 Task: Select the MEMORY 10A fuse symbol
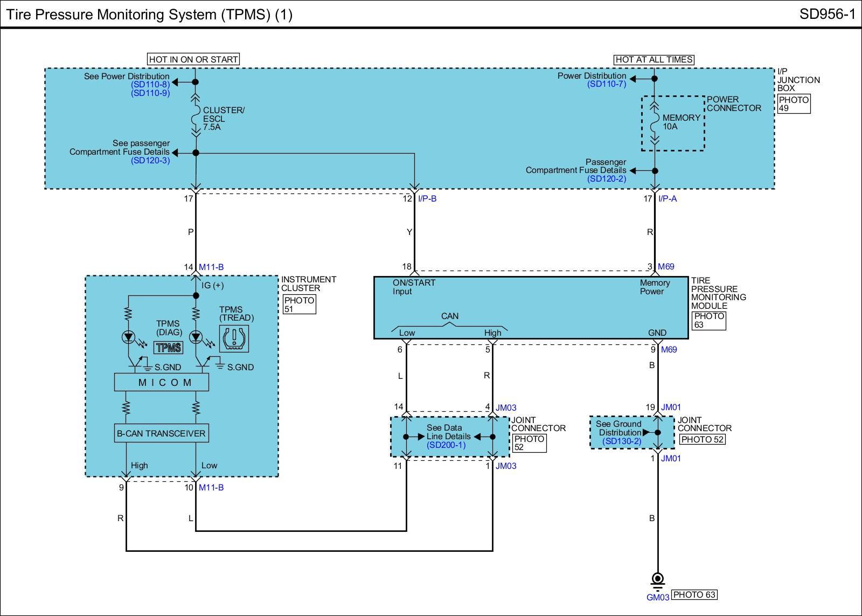(x=655, y=123)
